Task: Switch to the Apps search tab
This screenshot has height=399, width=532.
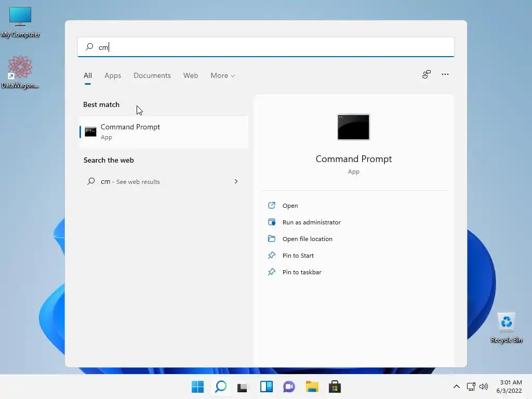Action: [x=113, y=76]
